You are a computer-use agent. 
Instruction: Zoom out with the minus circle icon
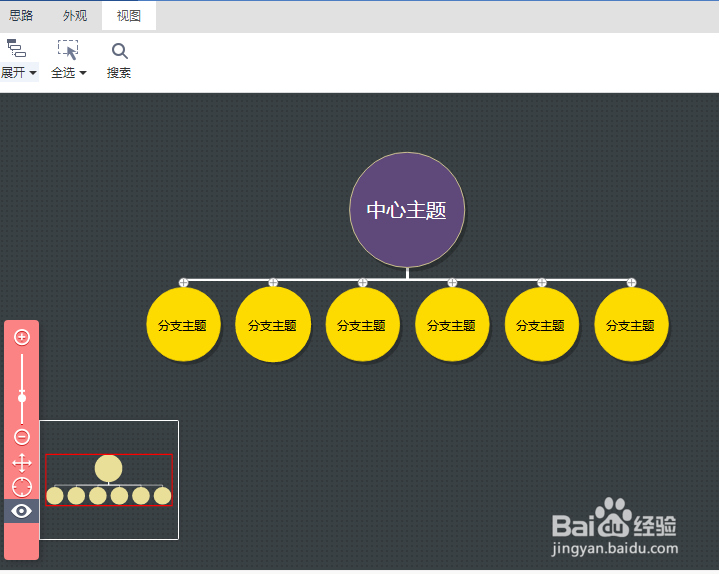pos(22,436)
